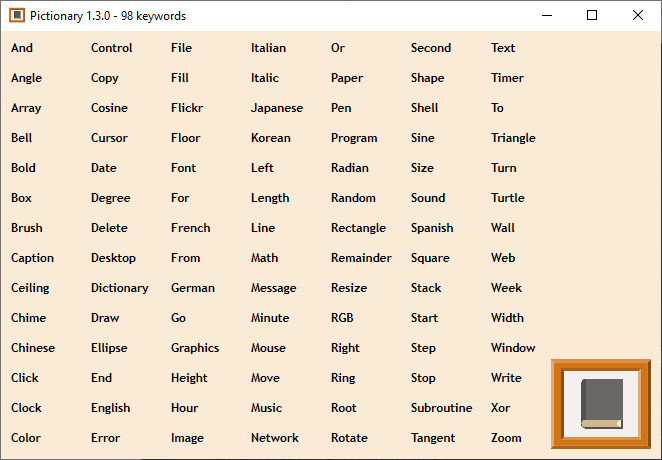Click the 'Length' keyword

pos(270,198)
